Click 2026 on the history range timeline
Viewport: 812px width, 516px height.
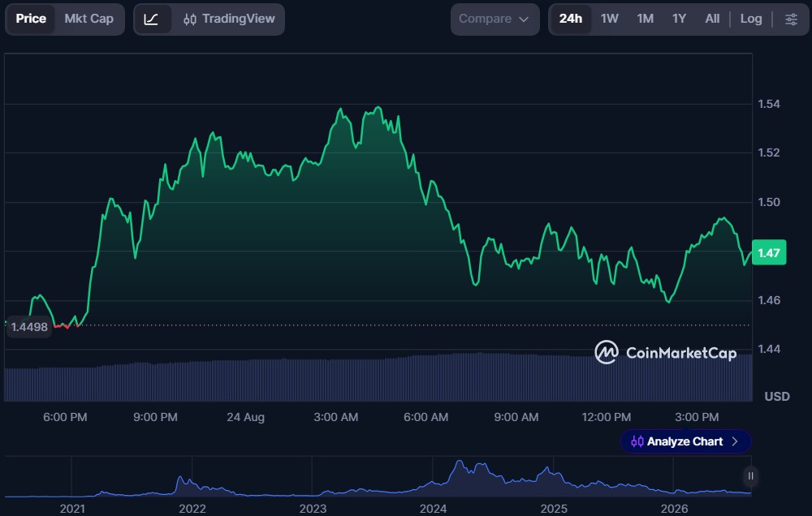(x=674, y=509)
